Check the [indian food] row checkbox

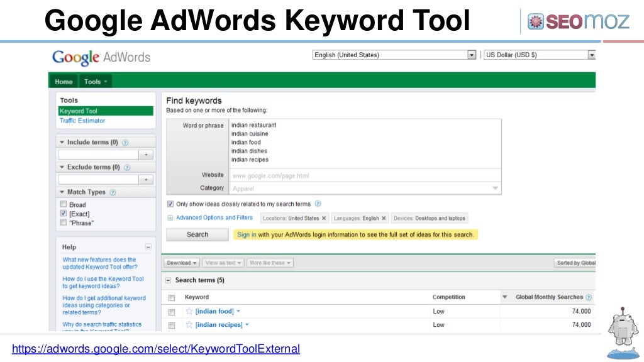pos(172,312)
